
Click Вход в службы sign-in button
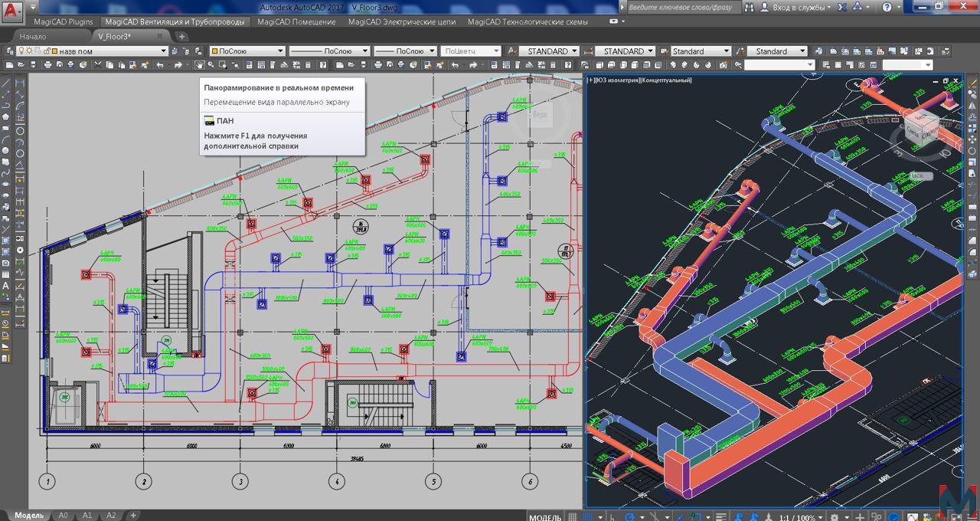(799, 7)
